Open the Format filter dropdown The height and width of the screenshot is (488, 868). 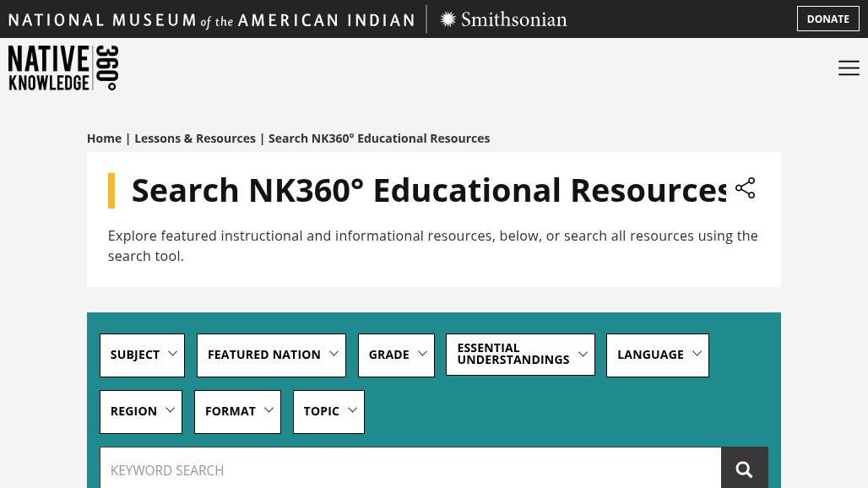tap(237, 412)
